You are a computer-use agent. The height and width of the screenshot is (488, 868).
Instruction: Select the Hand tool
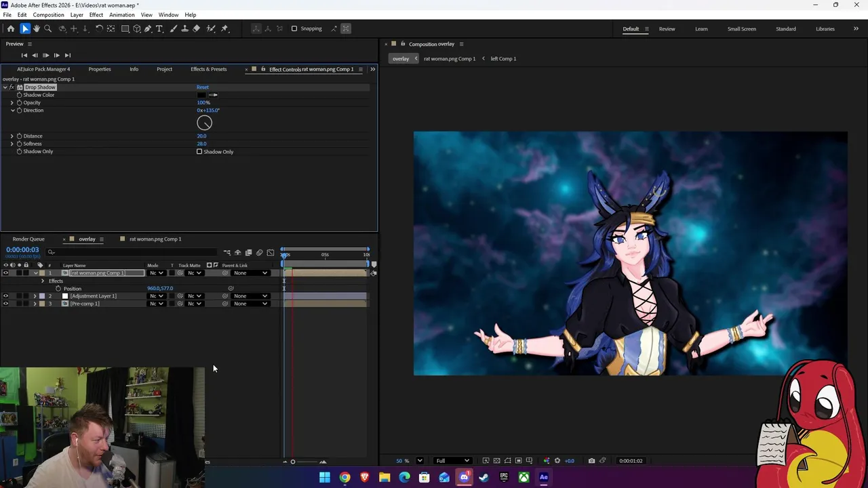(37, 28)
